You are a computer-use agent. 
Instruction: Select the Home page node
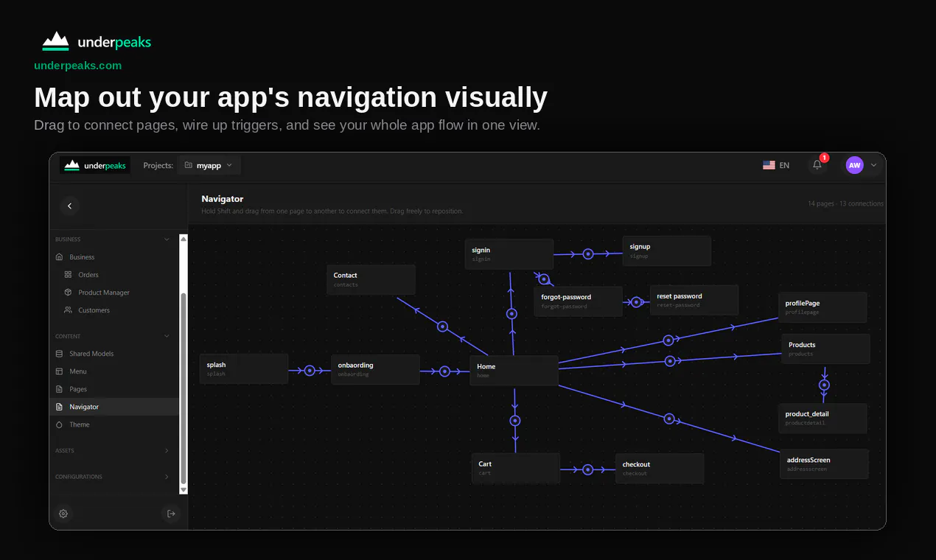coord(514,371)
